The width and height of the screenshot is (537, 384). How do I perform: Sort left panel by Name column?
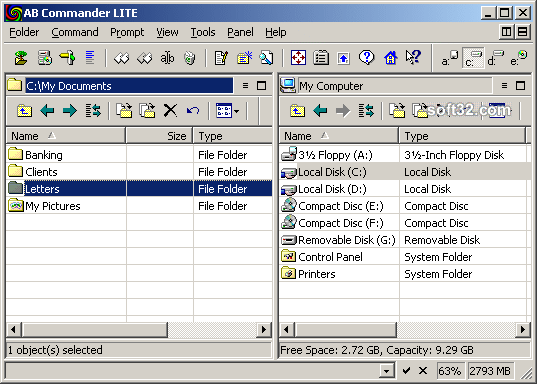(66, 136)
